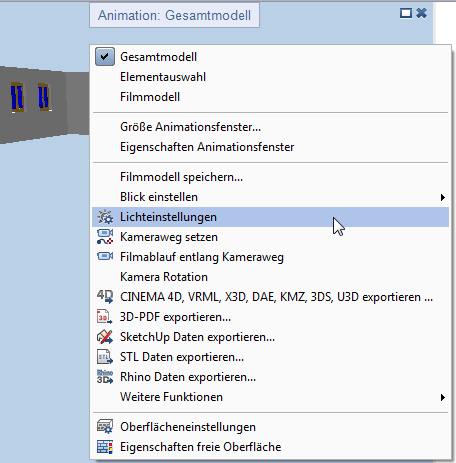The width and height of the screenshot is (456, 463).
Task: Toggle the Gesamtmodell checkmark
Action: point(105,57)
